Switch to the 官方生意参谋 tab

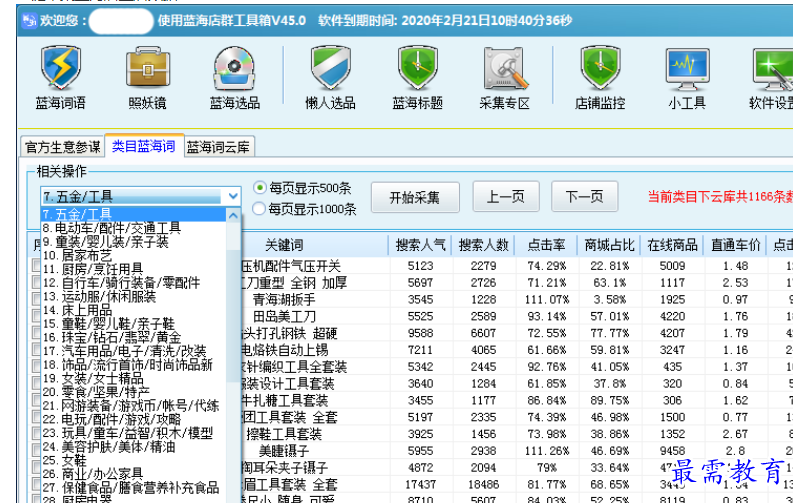click(62, 147)
